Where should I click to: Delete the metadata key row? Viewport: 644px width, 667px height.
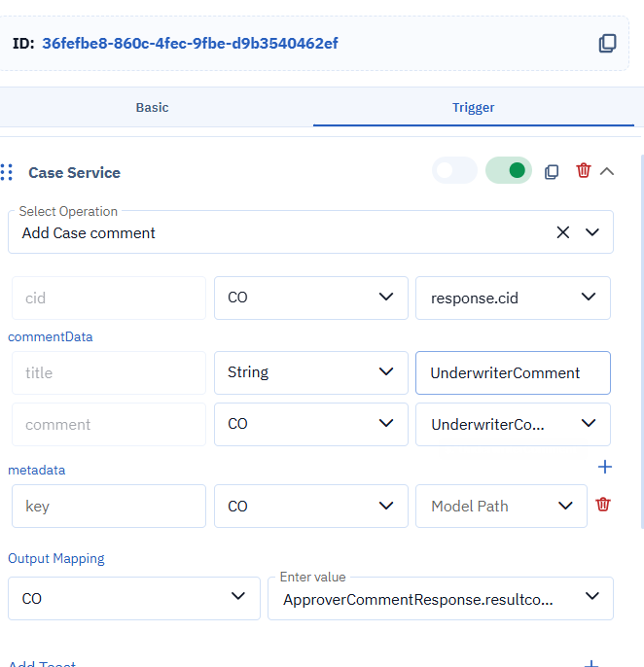tap(603, 505)
